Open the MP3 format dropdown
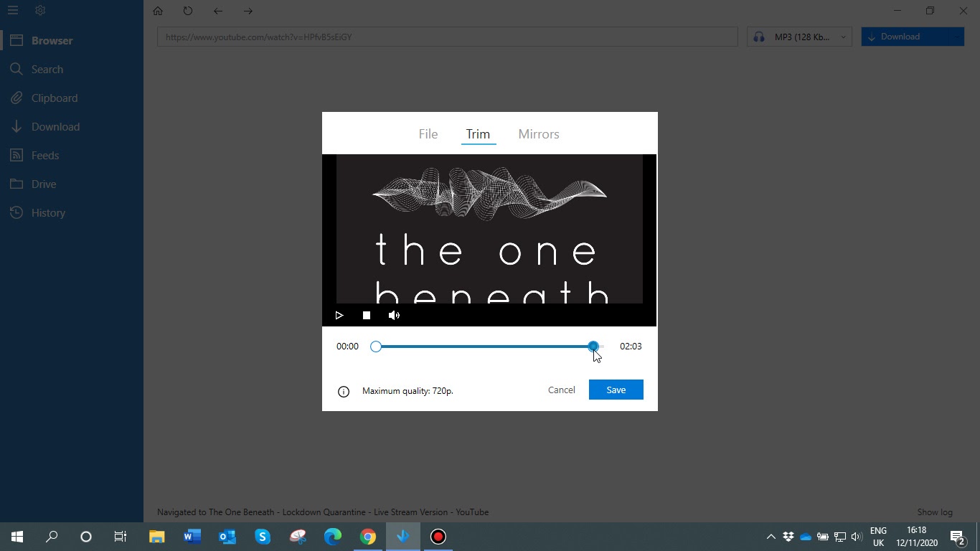Screen dimensions: 980x551 (800, 37)
